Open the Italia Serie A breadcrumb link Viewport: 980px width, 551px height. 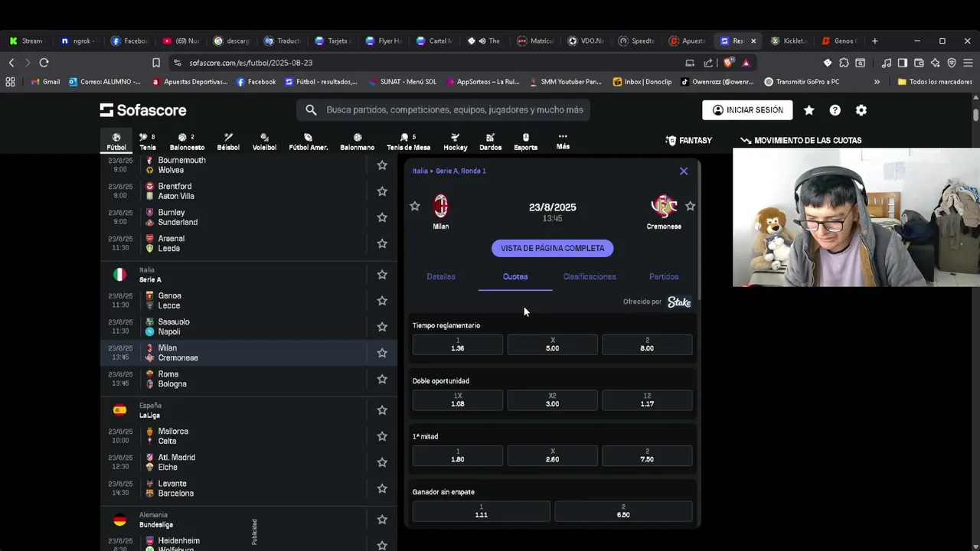click(449, 171)
